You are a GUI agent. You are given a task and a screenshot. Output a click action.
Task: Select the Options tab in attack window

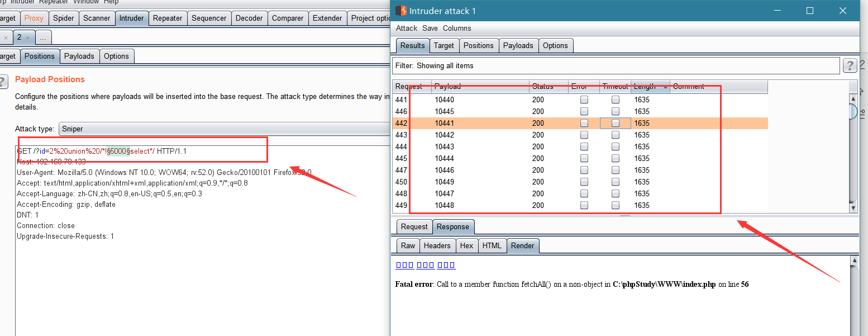[x=555, y=45]
